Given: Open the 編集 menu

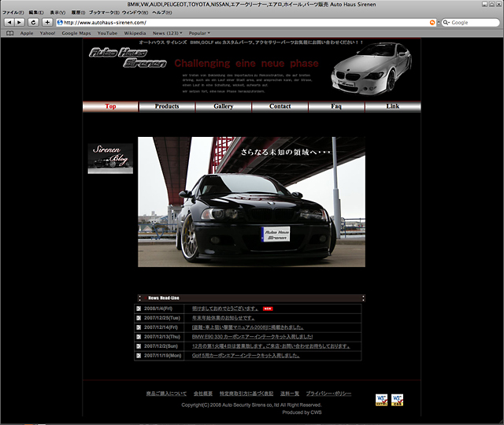Looking at the screenshot, I should (x=36, y=13).
